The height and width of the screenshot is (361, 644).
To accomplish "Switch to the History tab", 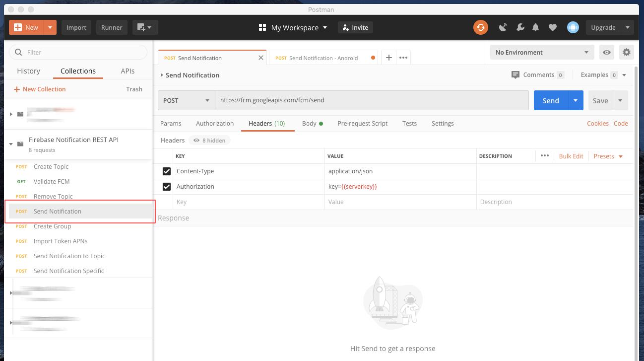I will [x=28, y=71].
